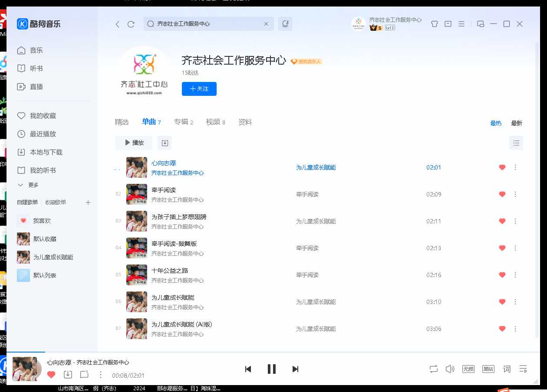The height and width of the screenshot is (392, 547).
Task: Click download icon next to 播放
Action: tap(165, 143)
